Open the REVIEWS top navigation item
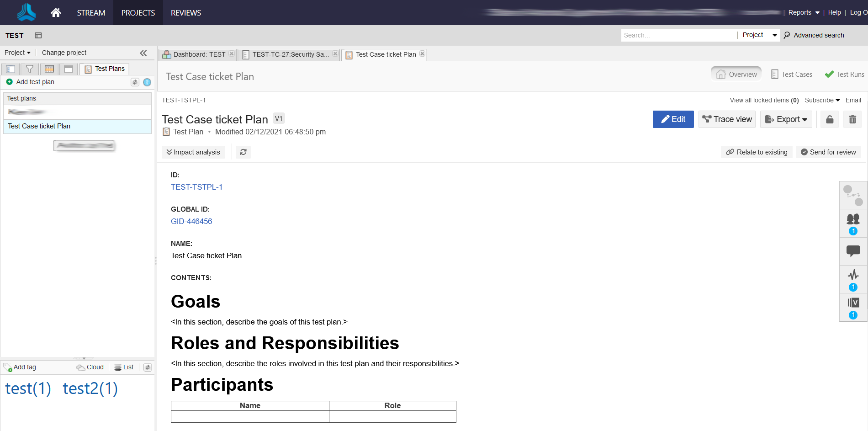The height and width of the screenshot is (431, 868). pos(186,13)
